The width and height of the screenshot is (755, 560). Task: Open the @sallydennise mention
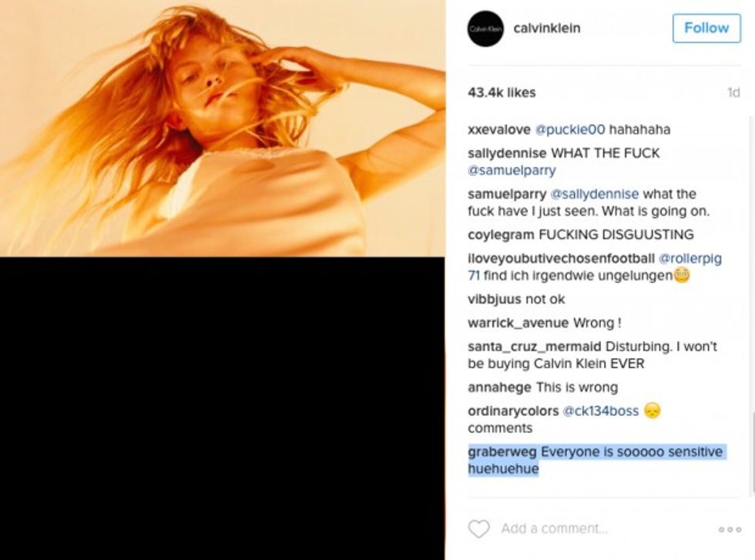pyautogui.click(x=594, y=194)
